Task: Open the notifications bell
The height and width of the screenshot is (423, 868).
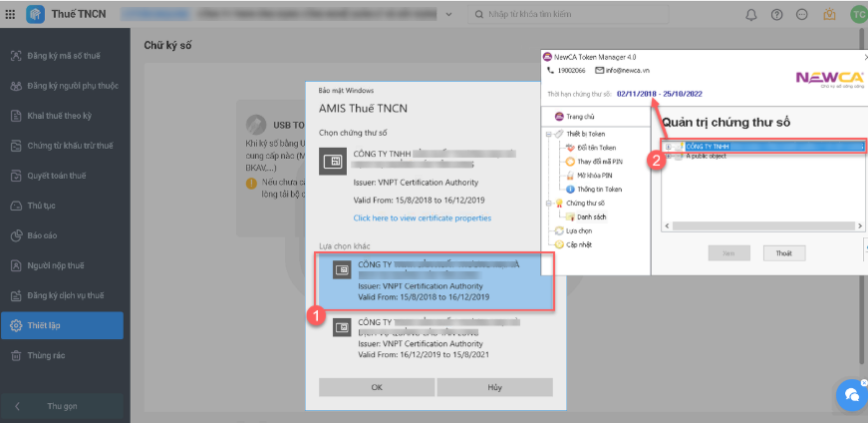Action: [751, 15]
